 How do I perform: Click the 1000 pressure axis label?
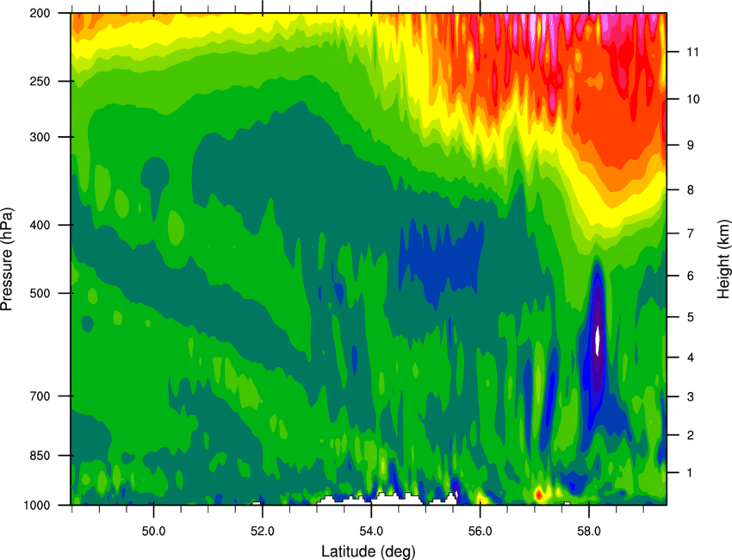coord(37,506)
